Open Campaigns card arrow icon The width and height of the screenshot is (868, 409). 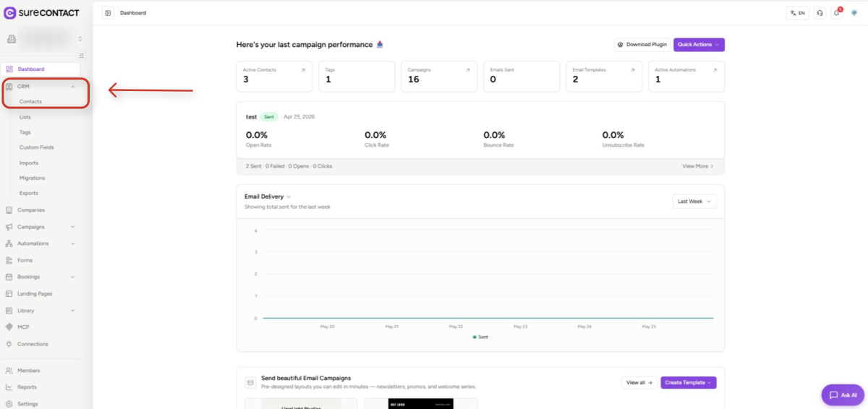pyautogui.click(x=468, y=70)
